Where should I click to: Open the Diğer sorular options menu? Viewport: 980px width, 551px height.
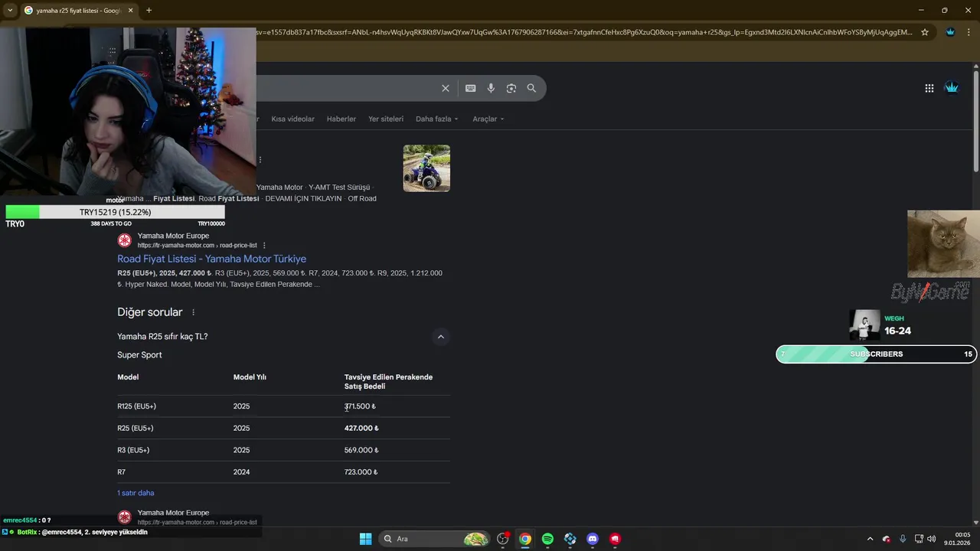coord(193,312)
